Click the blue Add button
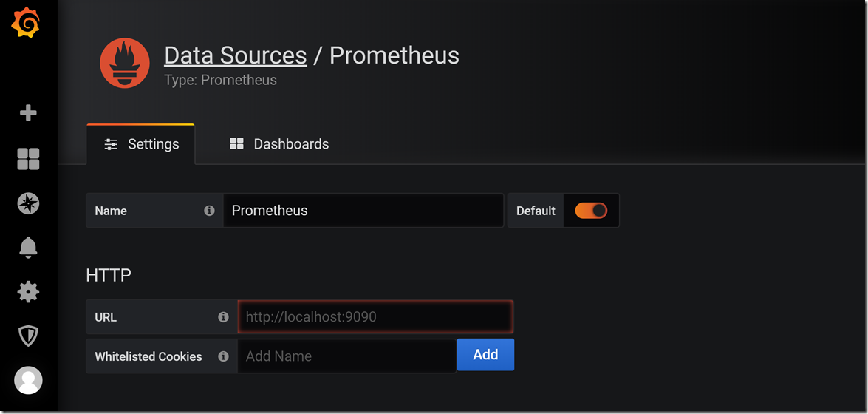 (485, 355)
